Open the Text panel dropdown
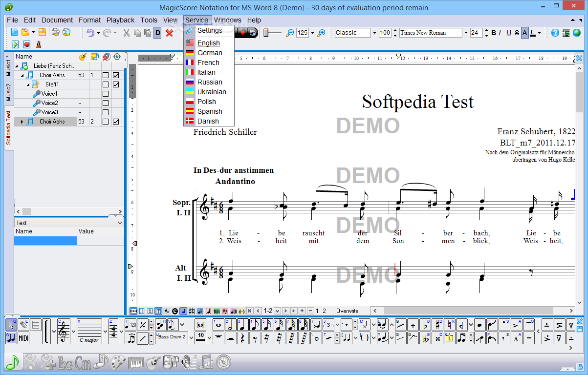This screenshot has height=375, width=588. [x=120, y=223]
